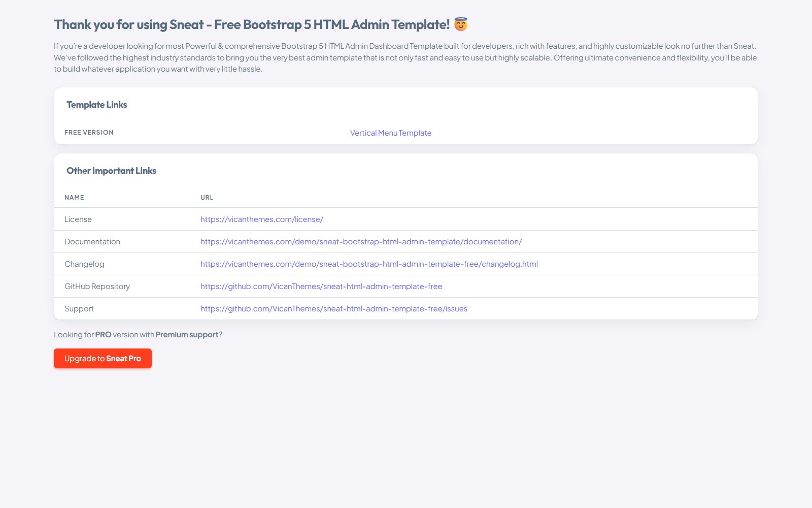The height and width of the screenshot is (508, 812).
Task: Open the Documentation URL link
Action: [x=361, y=242]
